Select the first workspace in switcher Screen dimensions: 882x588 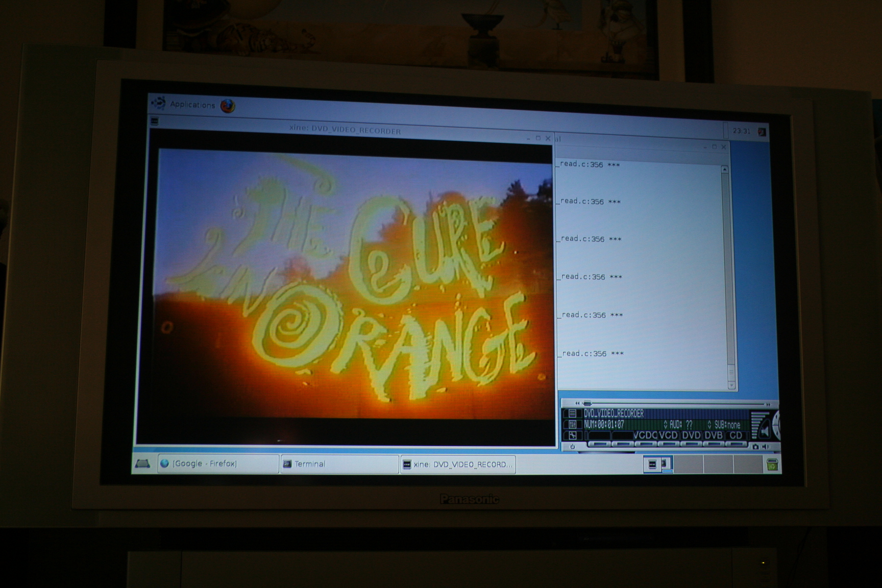[x=658, y=464]
